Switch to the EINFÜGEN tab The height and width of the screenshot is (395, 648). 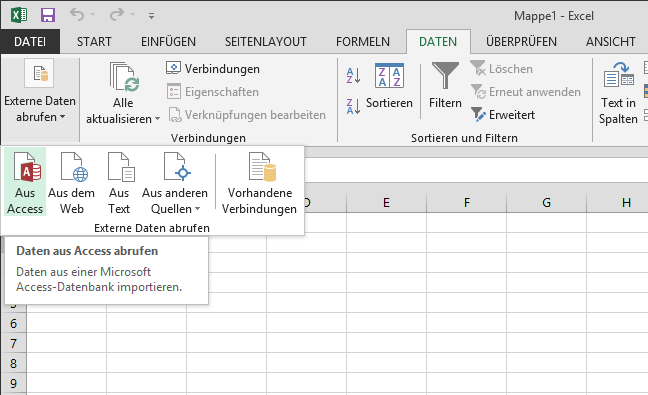(x=168, y=41)
